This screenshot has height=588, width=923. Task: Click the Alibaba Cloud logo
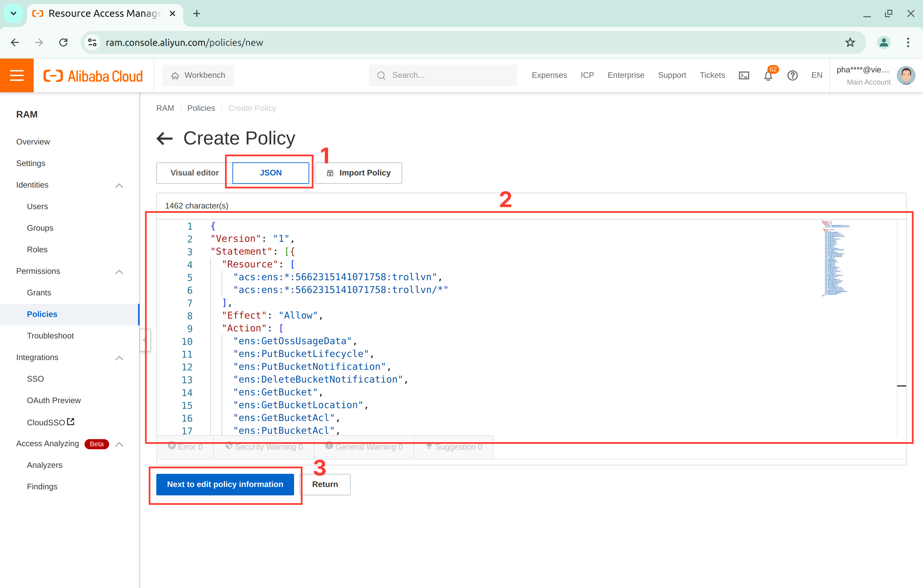click(x=93, y=76)
